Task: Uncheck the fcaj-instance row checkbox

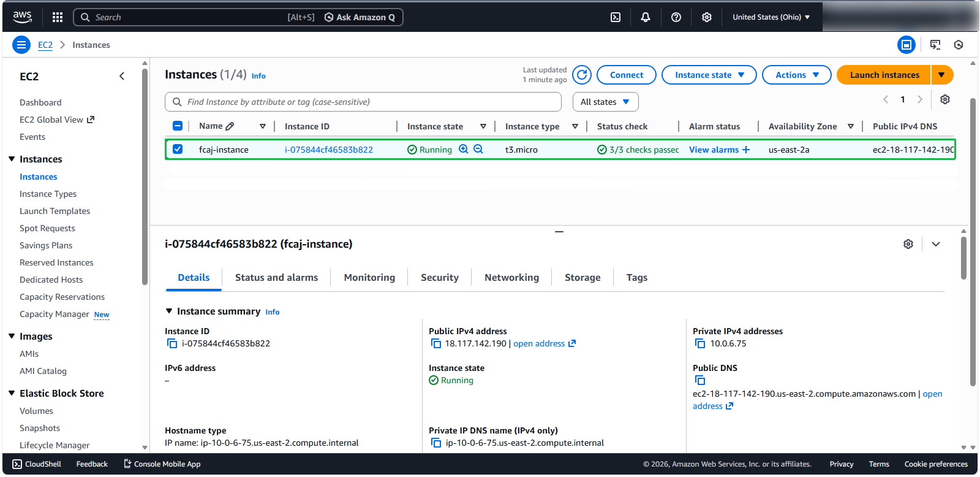Action: tap(178, 149)
